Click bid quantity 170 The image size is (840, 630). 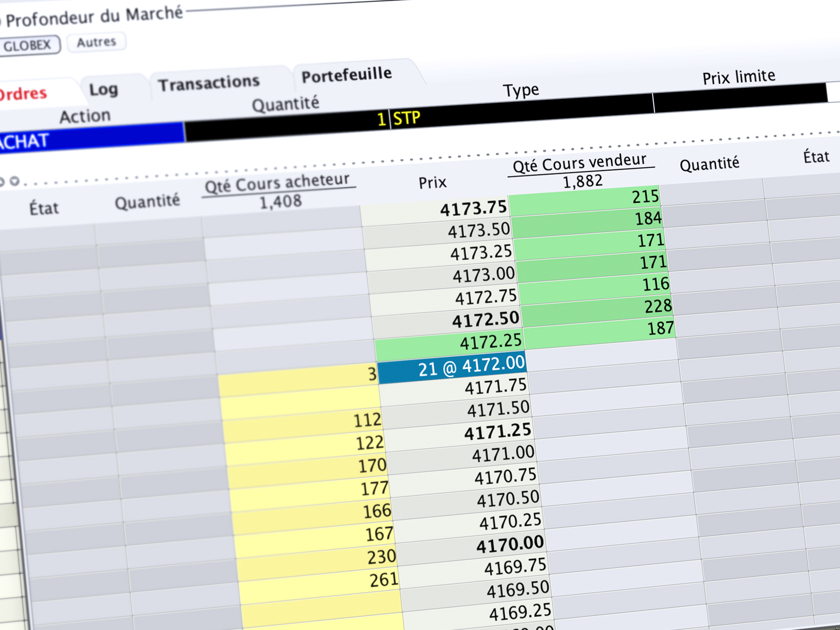pyautogui.click(x=372, y=465)
